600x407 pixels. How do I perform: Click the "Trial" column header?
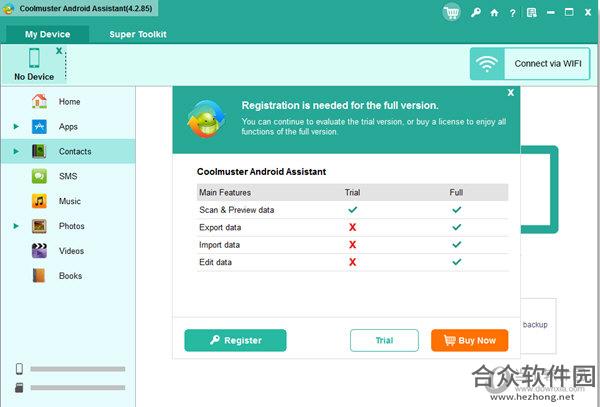coord(352,192)
